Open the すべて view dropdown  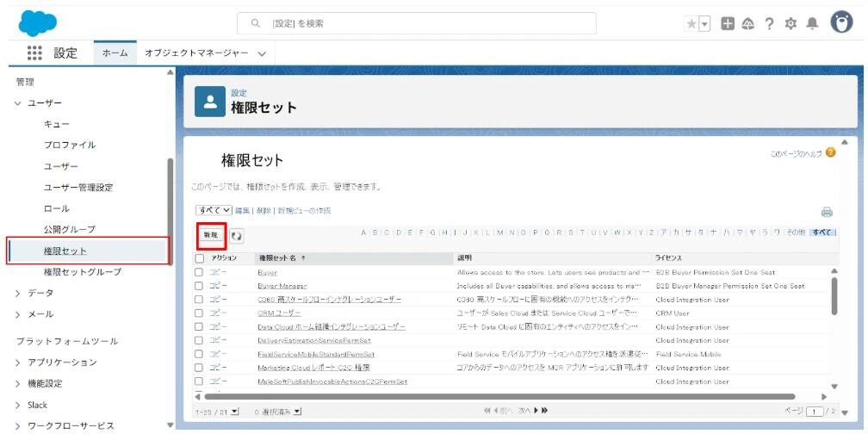click(214, 210)
